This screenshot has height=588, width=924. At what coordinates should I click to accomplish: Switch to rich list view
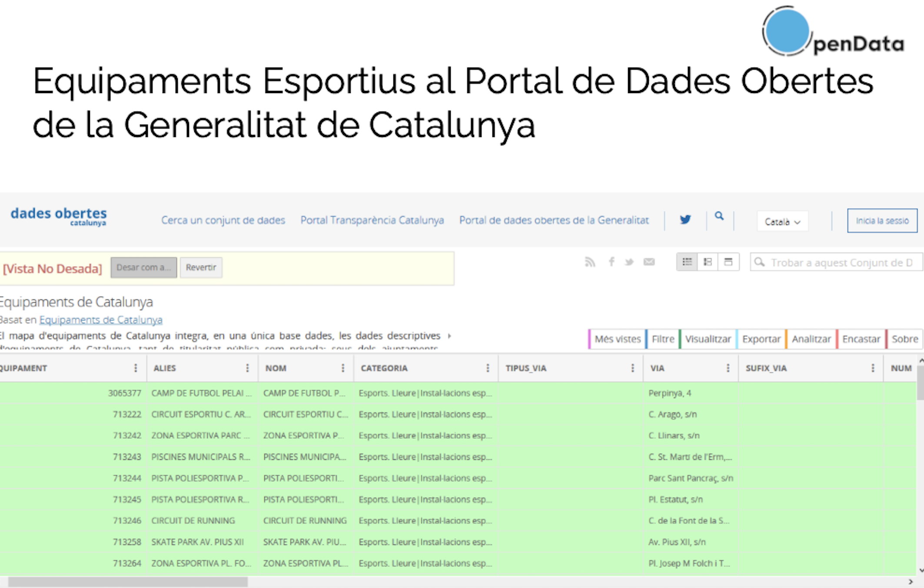[708, 262]
